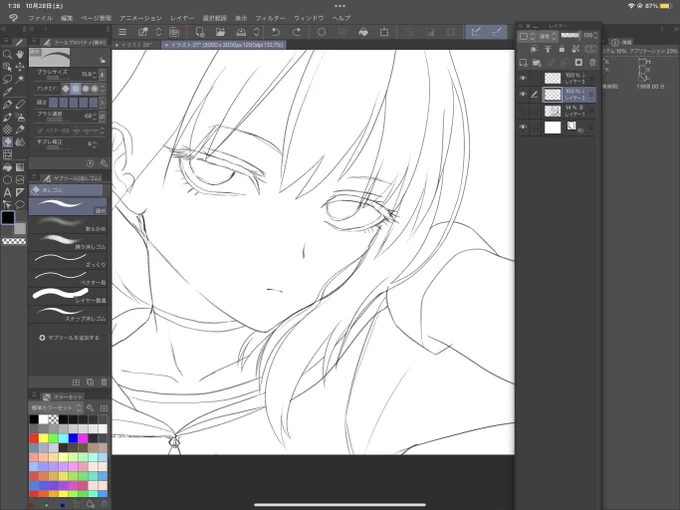Toggle the lock layer icon
Screen dimensions: 680x510
point(562,49)
